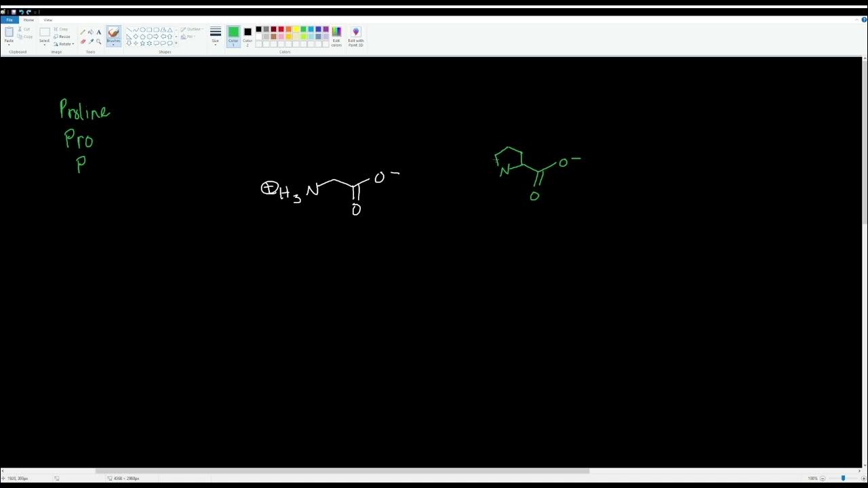Click the Save icon in title bar
This screenshot has height=488, width=868.
[14, 12]
